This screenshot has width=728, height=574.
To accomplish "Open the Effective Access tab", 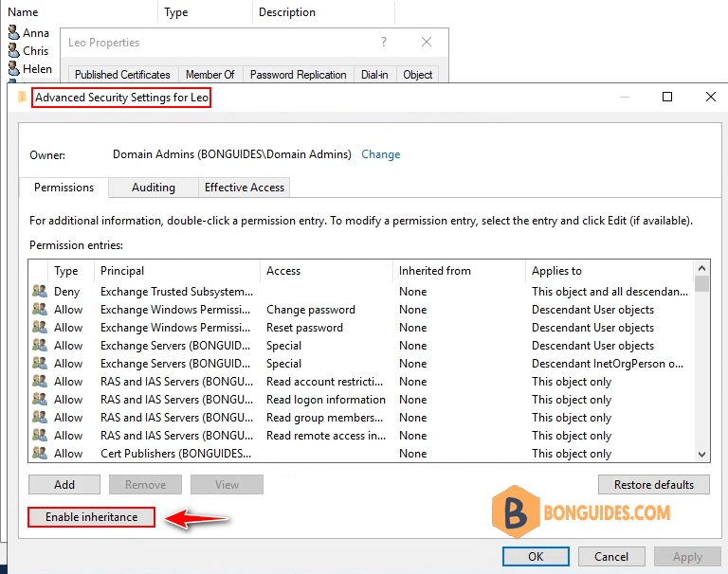I will (x=245, y=188).
